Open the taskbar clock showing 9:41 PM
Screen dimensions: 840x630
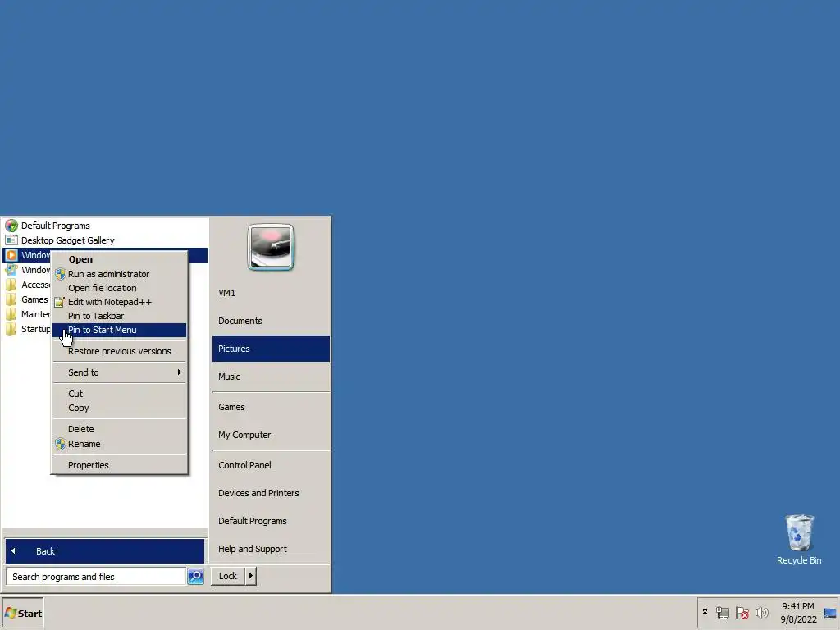click(x=798, y=613)
